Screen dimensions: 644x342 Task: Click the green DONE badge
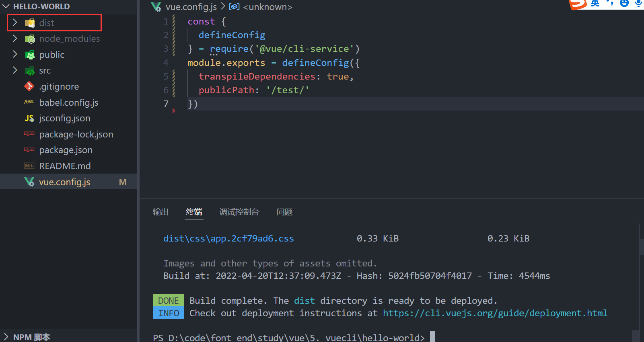[169, 300]
